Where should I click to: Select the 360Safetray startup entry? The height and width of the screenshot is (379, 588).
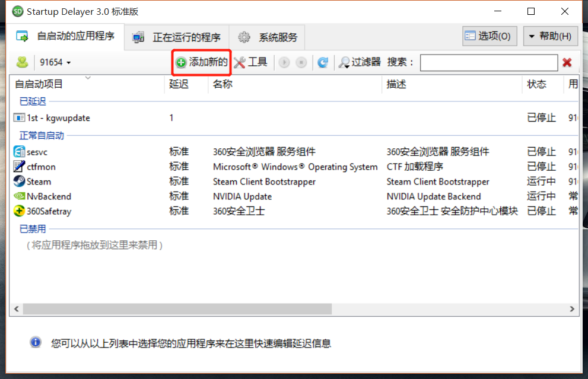(294, 211)
